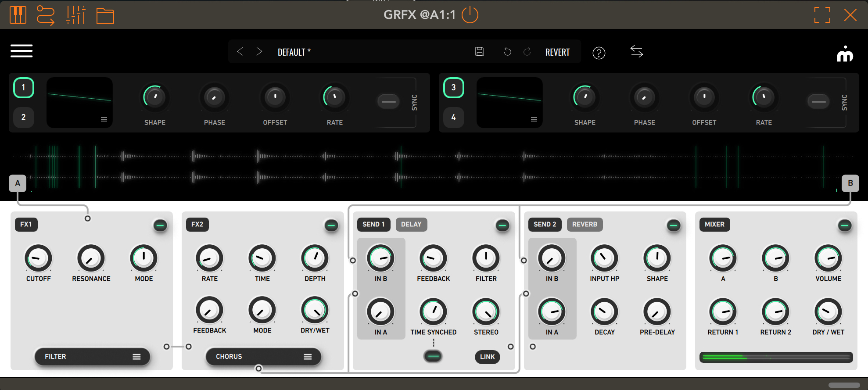
Task: Select modulator tab 2
Action: (24, 117)
